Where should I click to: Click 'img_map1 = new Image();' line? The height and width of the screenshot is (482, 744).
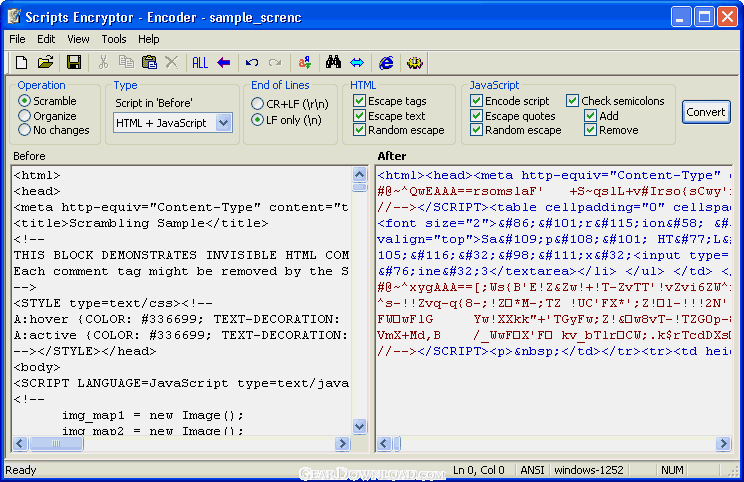click(152, 415)
